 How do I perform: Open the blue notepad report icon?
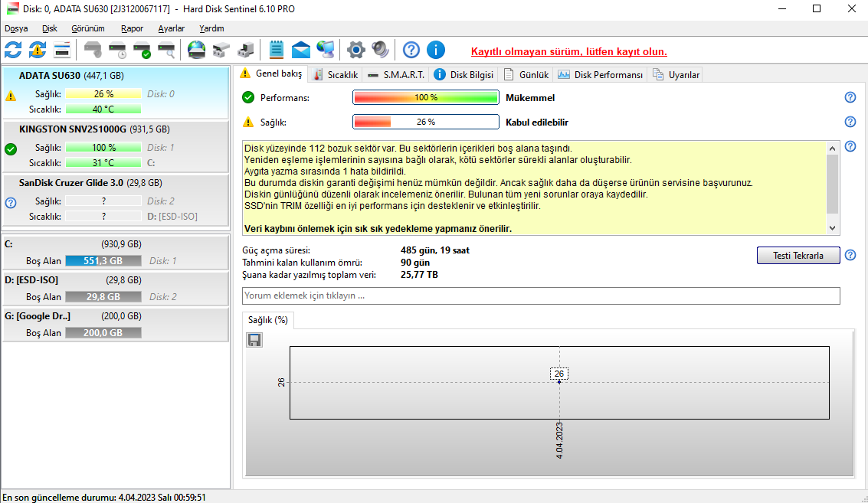click(x=277, y=50)
